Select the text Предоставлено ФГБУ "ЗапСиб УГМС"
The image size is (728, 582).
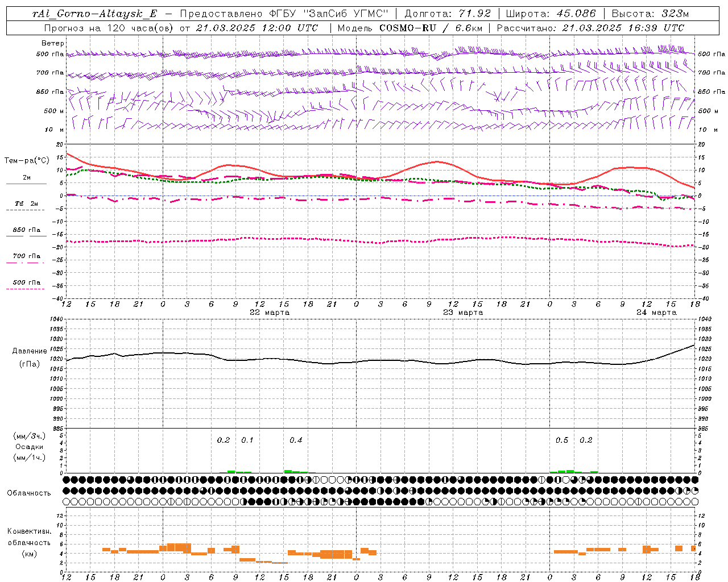[284, 14]
